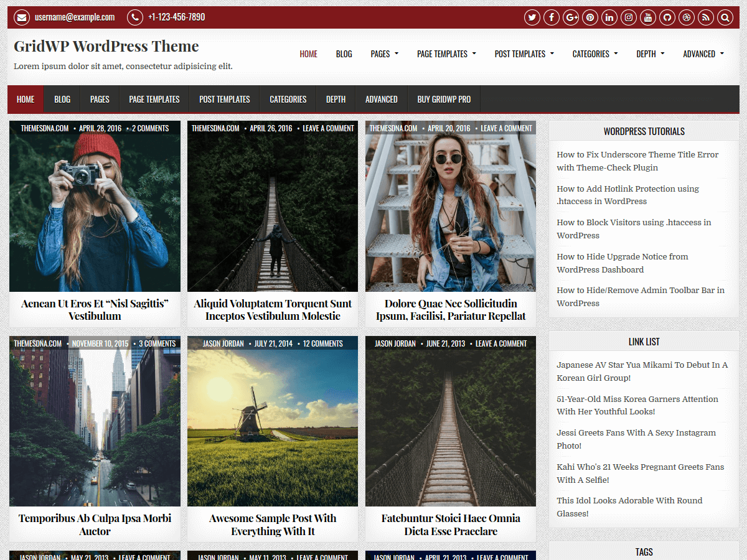Switch to the CATEGORIES menu item
The height and width of the screenshot is (560, 747).
coord(288,99)
